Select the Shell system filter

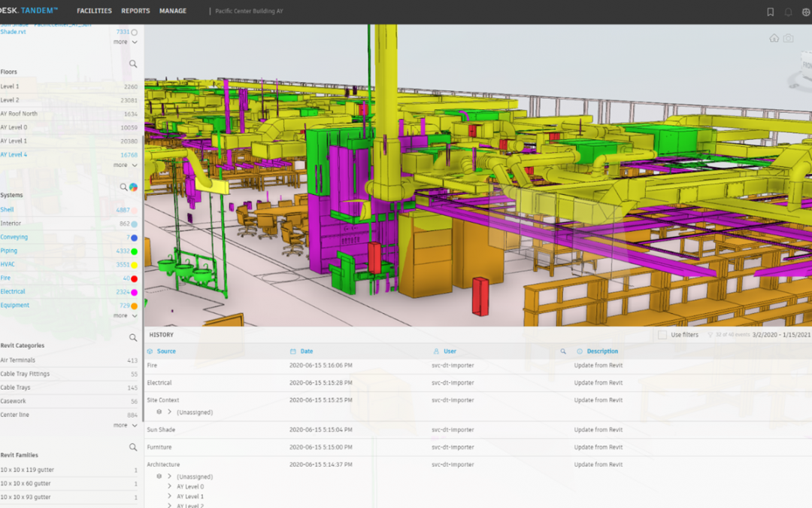point(8,209)
